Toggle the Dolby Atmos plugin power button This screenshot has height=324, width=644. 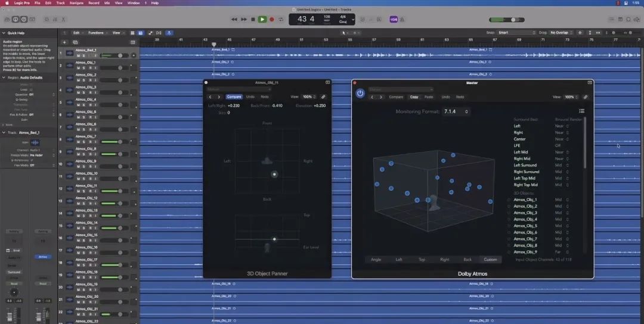coord(360,93)
